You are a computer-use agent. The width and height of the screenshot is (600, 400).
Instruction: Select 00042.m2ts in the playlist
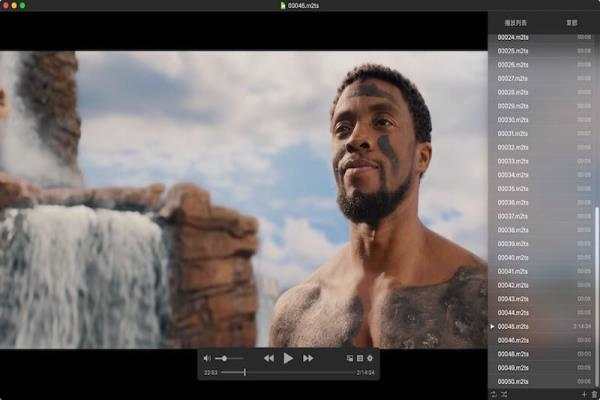541,285
